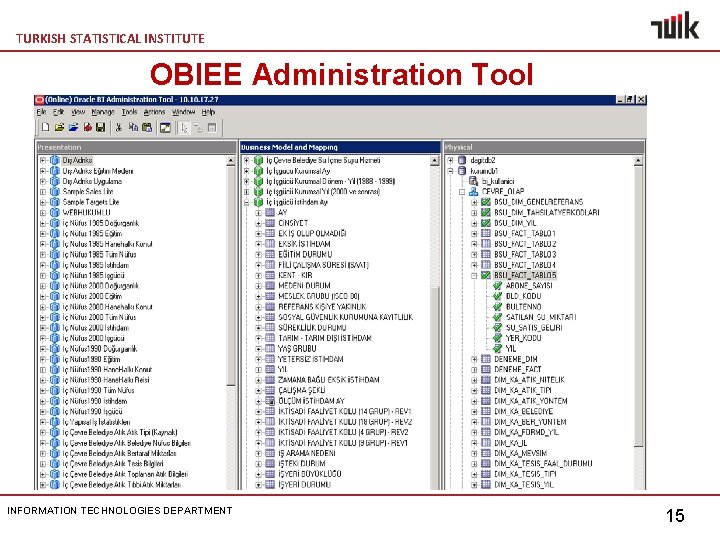
Task: Expand the EĞİTİM DURUMU logical table
Action: pos(259,254)
